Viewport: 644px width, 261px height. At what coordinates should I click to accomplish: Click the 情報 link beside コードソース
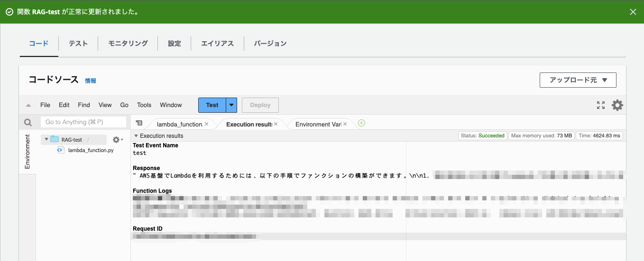pyautogui.click(x=91, y=81)
